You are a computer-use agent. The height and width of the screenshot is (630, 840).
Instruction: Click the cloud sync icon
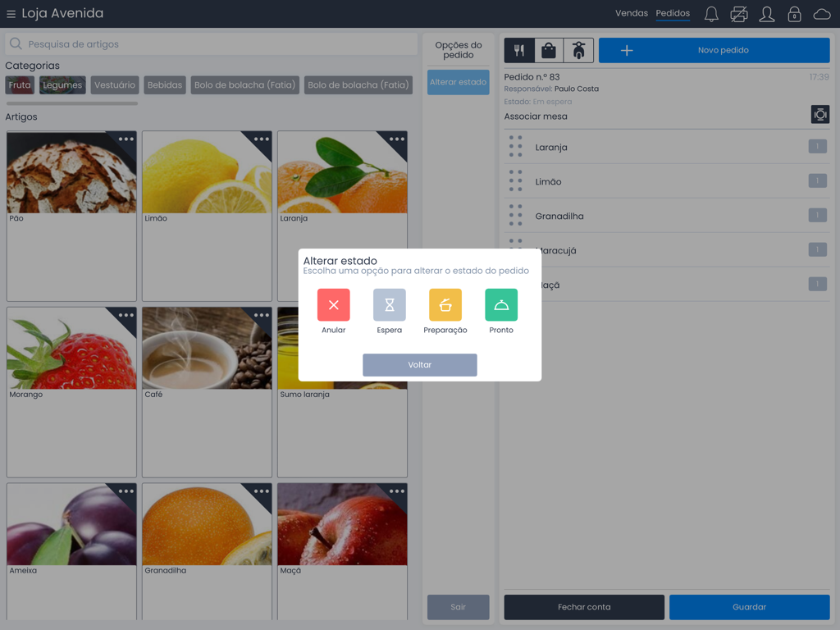[822, 13]
